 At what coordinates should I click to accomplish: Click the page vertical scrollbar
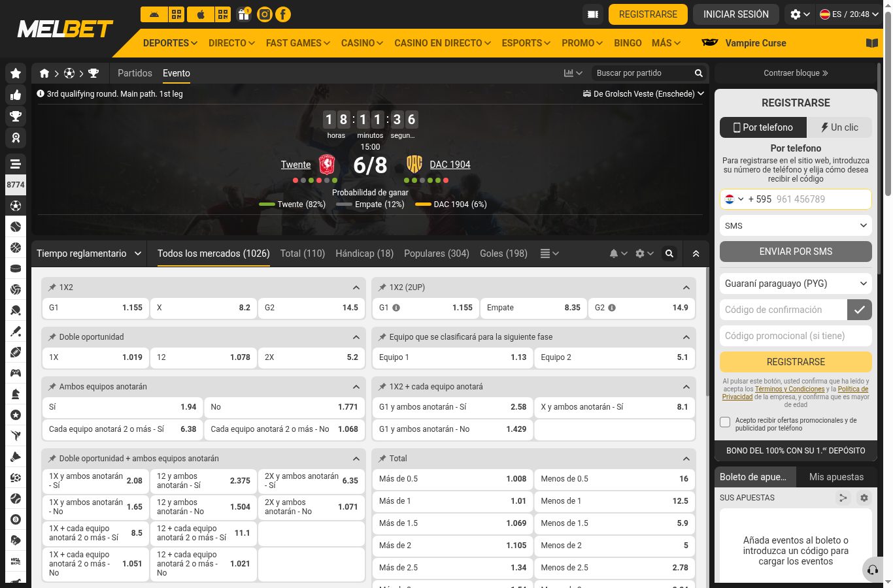click(888, 105)
